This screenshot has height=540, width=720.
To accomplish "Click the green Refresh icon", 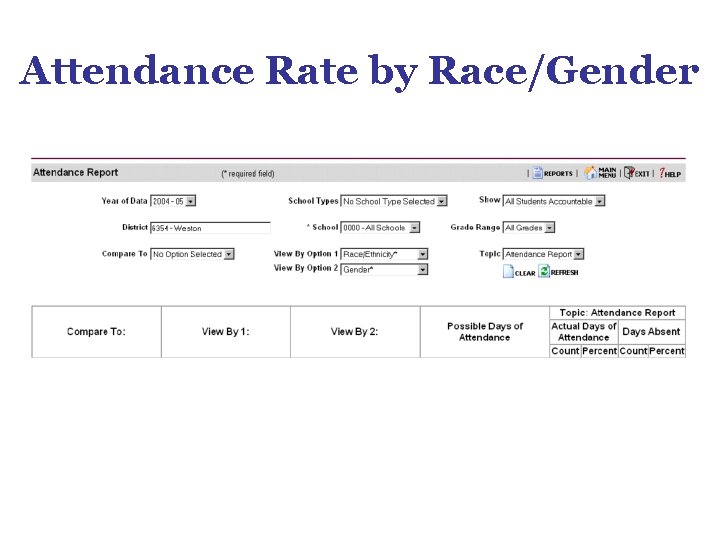I will tap(544, 271).
